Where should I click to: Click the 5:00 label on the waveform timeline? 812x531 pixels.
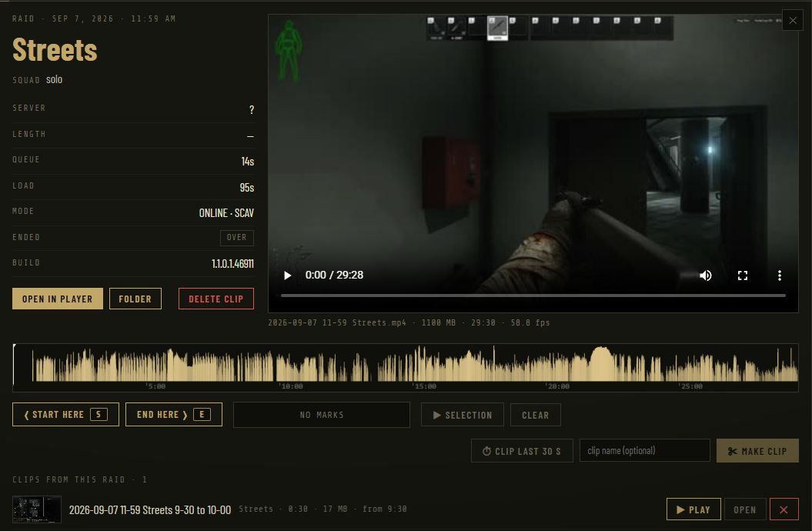click(156, 386)
